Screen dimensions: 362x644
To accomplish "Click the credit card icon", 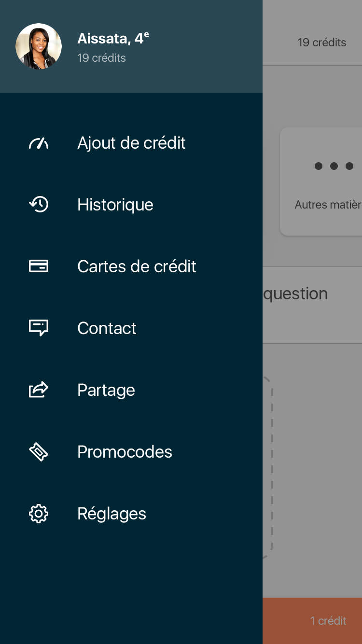I will pyautogui.click(x=39, y=266).
